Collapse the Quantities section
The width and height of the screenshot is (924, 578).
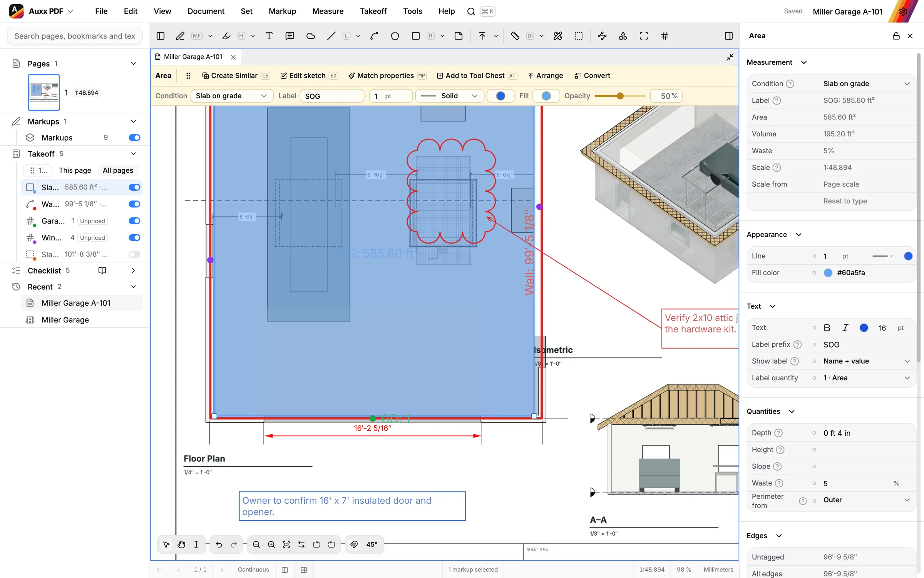pyautogui.click(x=792, y=412)
